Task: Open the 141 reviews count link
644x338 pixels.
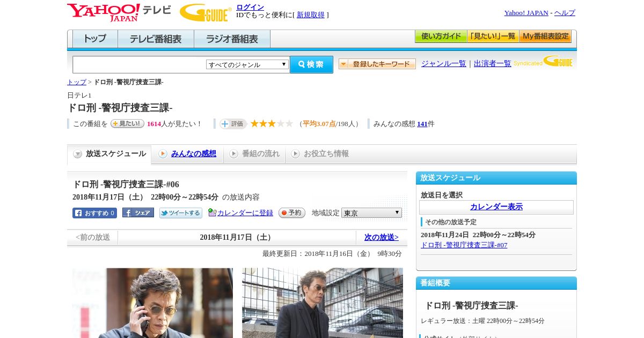Action: (x=422, y=124)
